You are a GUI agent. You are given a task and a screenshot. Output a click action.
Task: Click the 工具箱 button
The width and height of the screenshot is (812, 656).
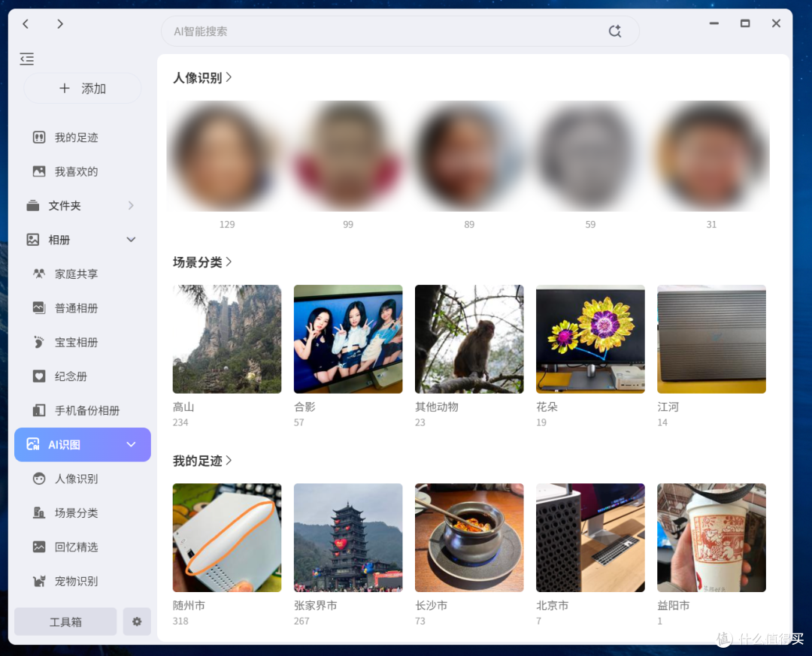pyautogui.click(x=65, y=621)
